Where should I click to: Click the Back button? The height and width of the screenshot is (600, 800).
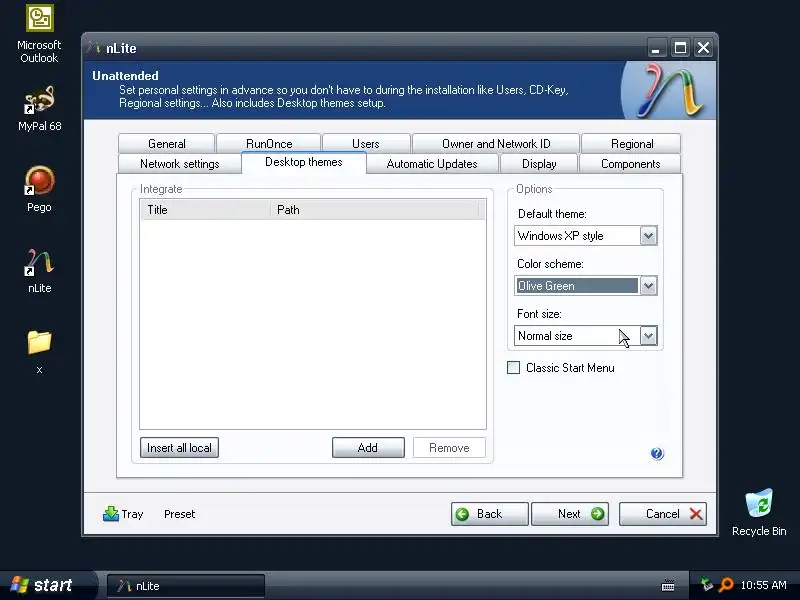coord(489,514)
